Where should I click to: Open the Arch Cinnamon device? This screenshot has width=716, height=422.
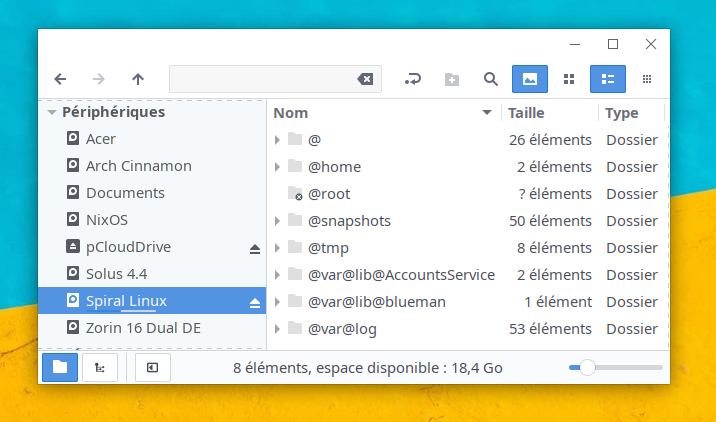pyautogui.click(x=138, y=166)
